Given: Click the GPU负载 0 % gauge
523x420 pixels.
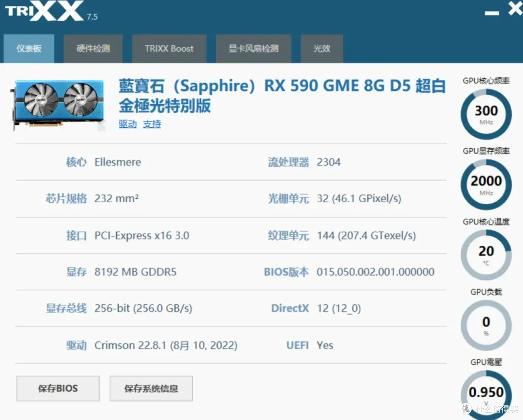Looking at the screenshot, I should tap(486, 325).
